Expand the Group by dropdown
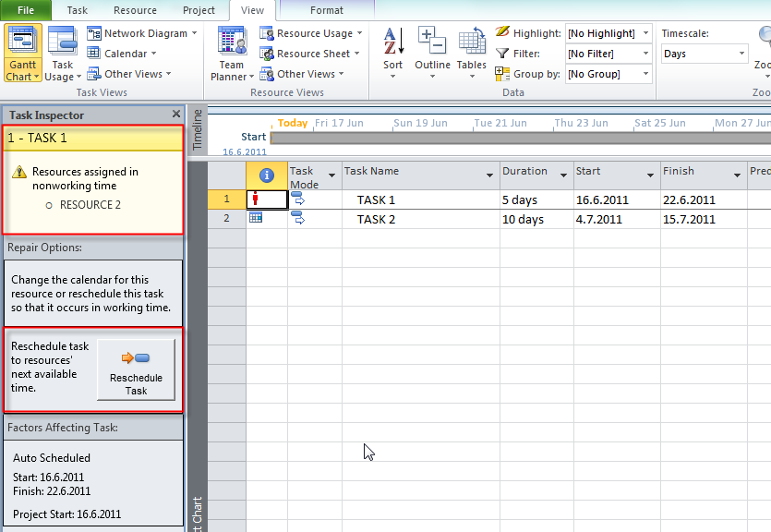 tap(645, 74)
